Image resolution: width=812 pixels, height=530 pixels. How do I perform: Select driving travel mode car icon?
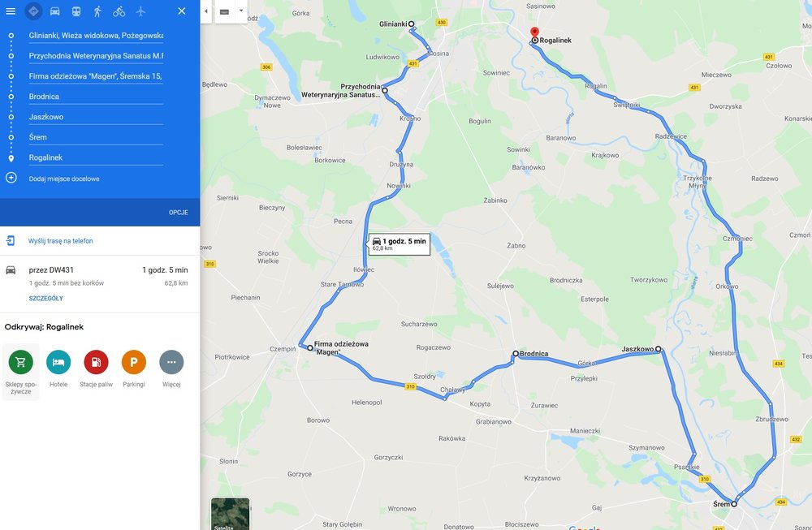[x=55, y=11]
